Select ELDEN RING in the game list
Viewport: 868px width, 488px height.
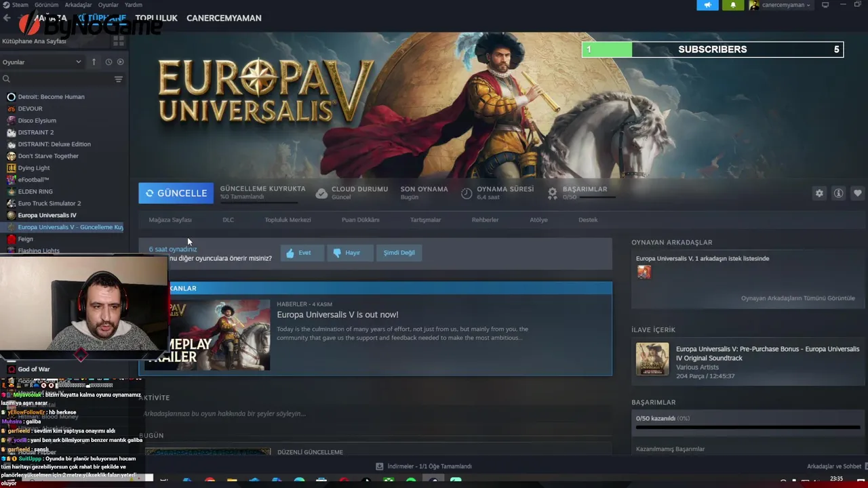point(35,192)
